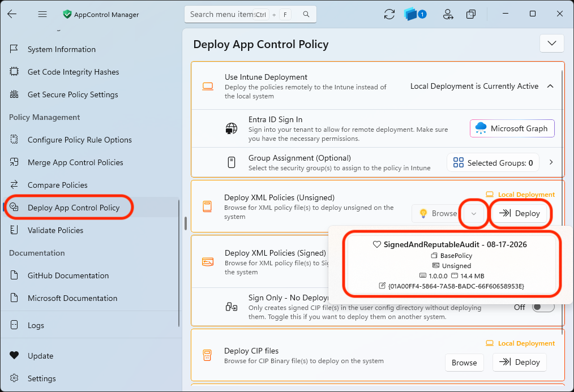Viewport: 574px width, 392px height.
Task: Open the blue cube notification icon
Action: click(415, 14)
